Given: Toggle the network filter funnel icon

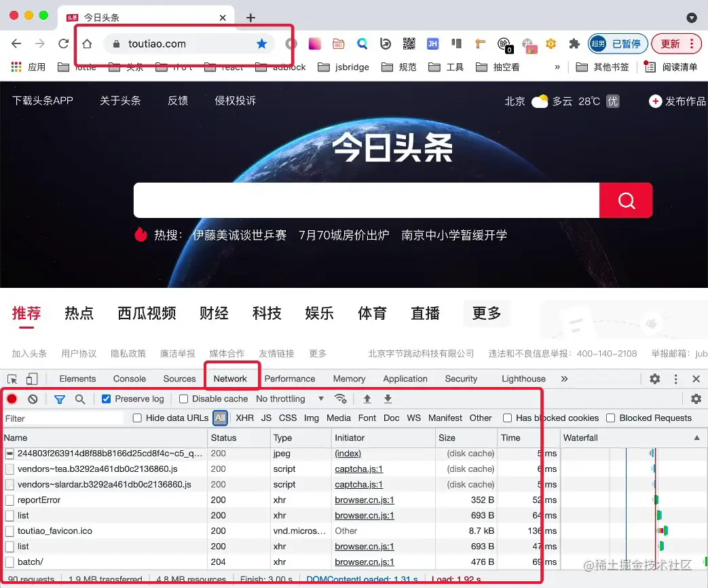Looking at the screenshot, I should tap(60, 399).
